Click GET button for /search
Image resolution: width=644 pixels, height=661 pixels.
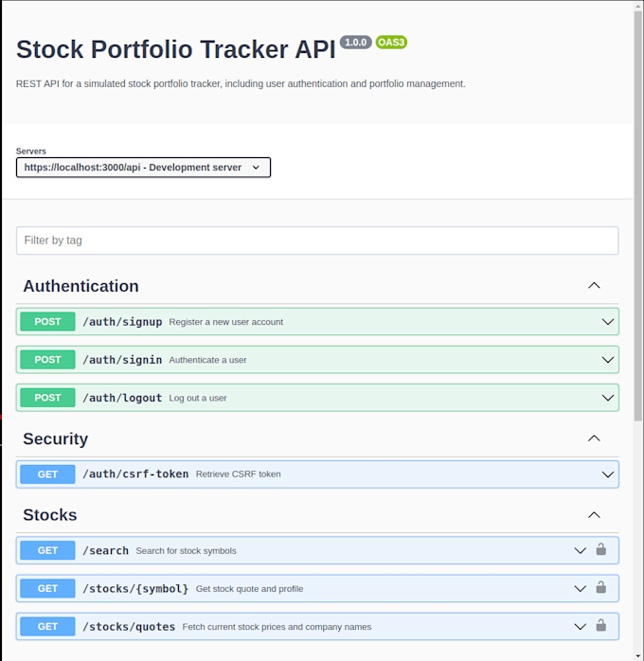click(47, 550)
